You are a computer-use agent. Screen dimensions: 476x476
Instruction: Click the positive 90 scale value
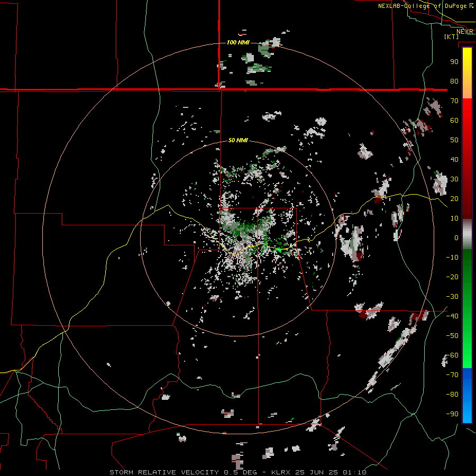pos(454,62)
